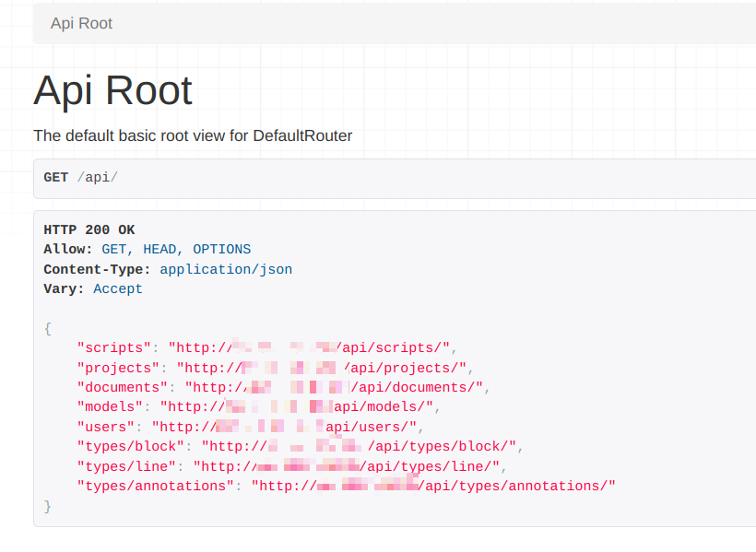Open the /api/users/ endpoint link
The image size is (756, 552).
[x=286, y=427]
